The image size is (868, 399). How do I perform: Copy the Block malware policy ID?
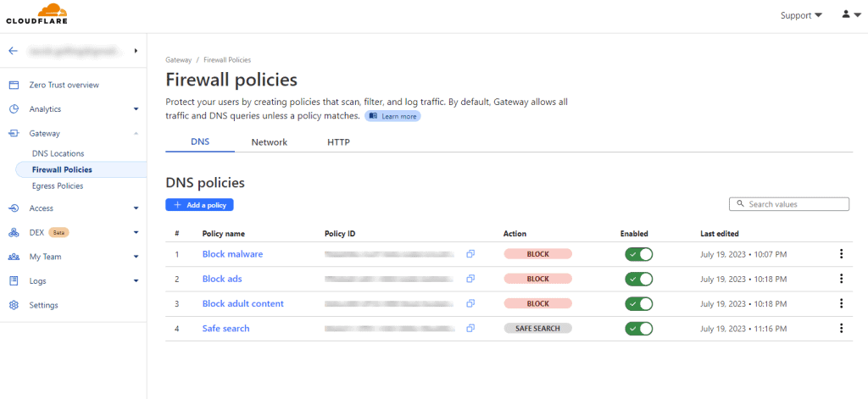pyautogui.click(x=470, y=254)
